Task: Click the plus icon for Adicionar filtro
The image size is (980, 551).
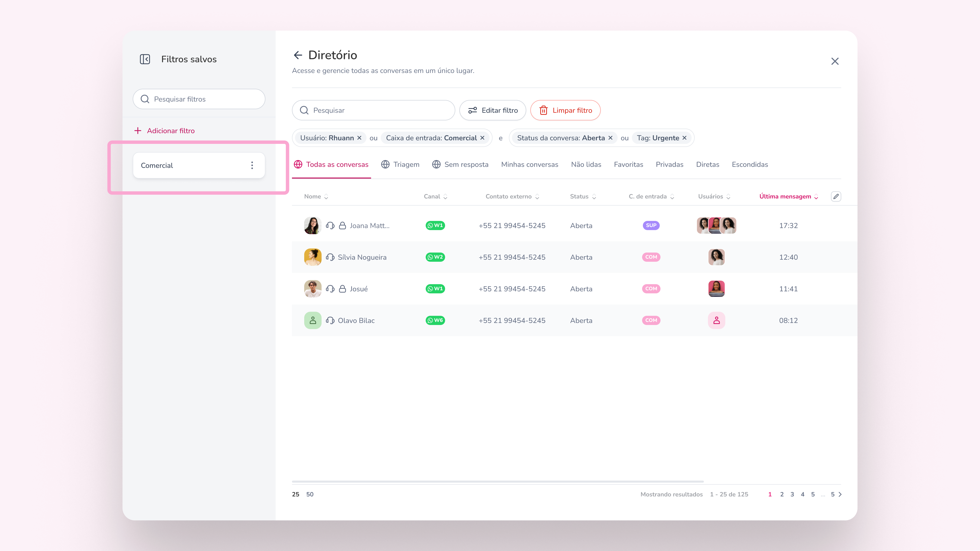Action: 138,130
